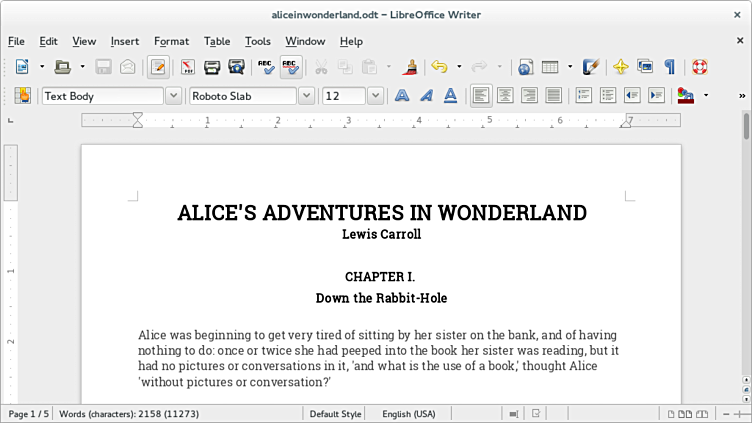Toggle AutoSpellcheck on or off
The image size is (752, 423).
point(290,67)
